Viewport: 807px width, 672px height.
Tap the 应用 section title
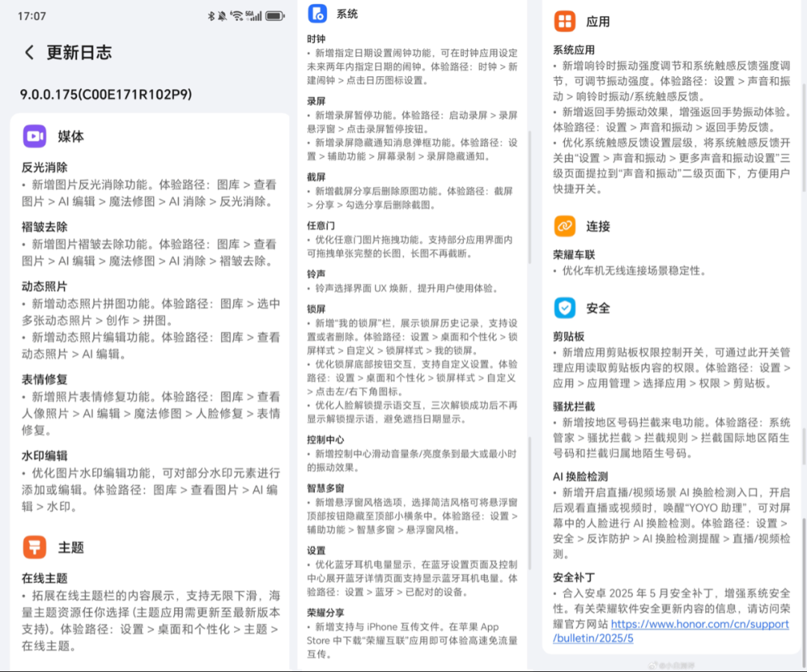click(598, 22)
